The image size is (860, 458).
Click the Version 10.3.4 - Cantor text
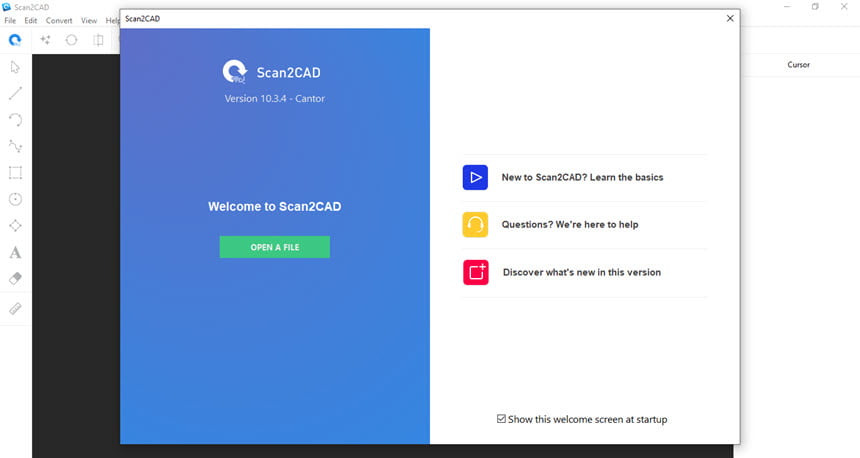[275, 99]
